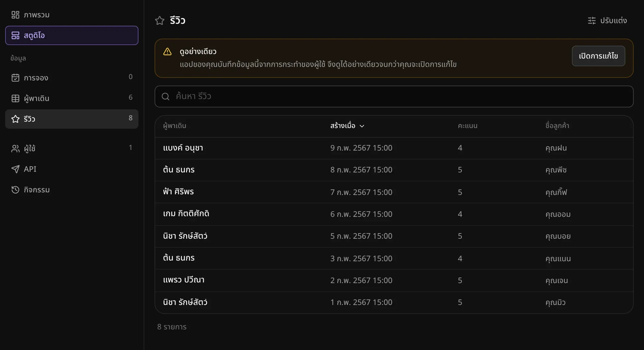Click the magnifier icon in search box

click(166, 97)
